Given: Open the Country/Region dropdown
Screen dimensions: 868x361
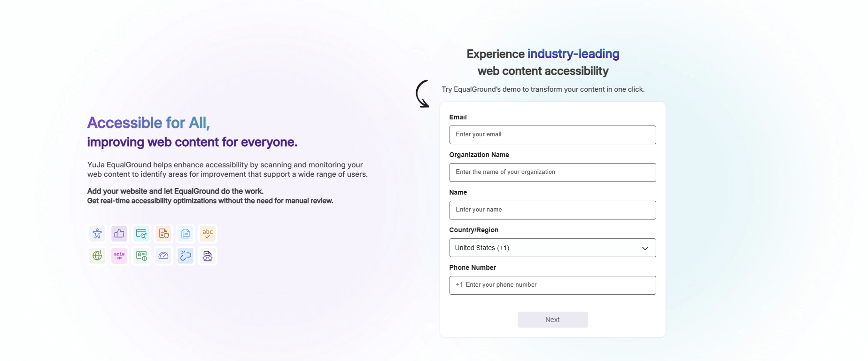Looking at the screenshot, I should [x=545, y=248].
